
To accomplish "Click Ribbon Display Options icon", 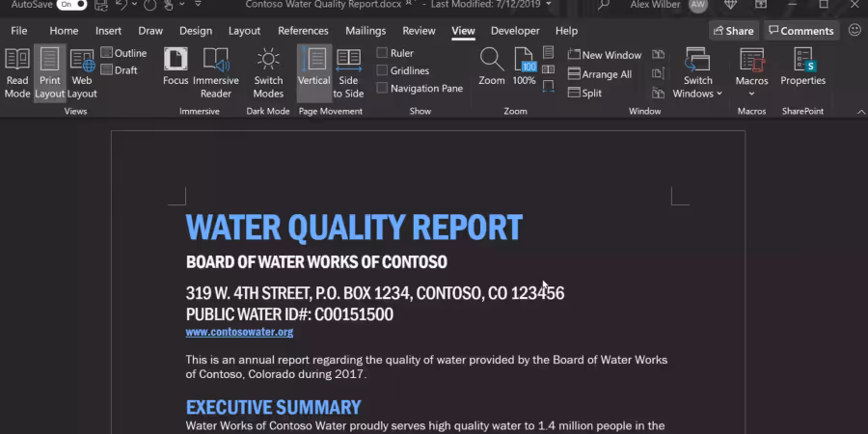I will 761,5.
